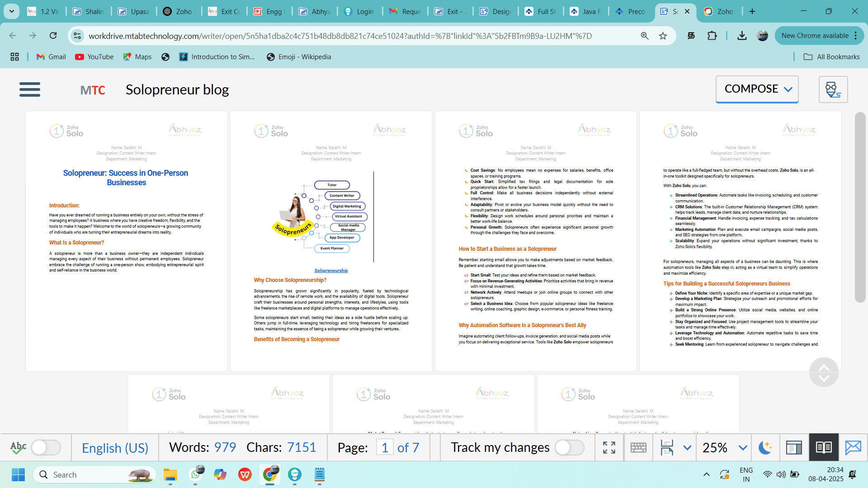This screenshot has height=488, width=868.
Task: Open the tab search dropdown arrow
Action: click(11, 11)
